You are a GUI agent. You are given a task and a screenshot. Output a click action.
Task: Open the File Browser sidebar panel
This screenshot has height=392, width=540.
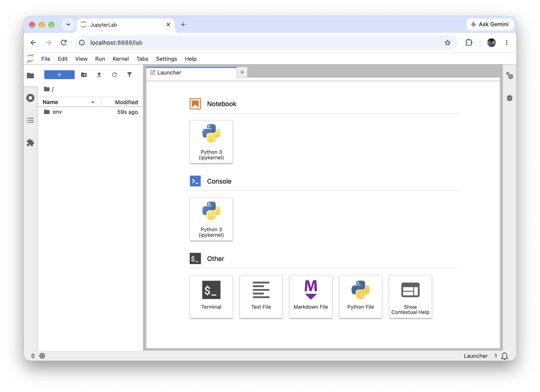pos(30,76)
